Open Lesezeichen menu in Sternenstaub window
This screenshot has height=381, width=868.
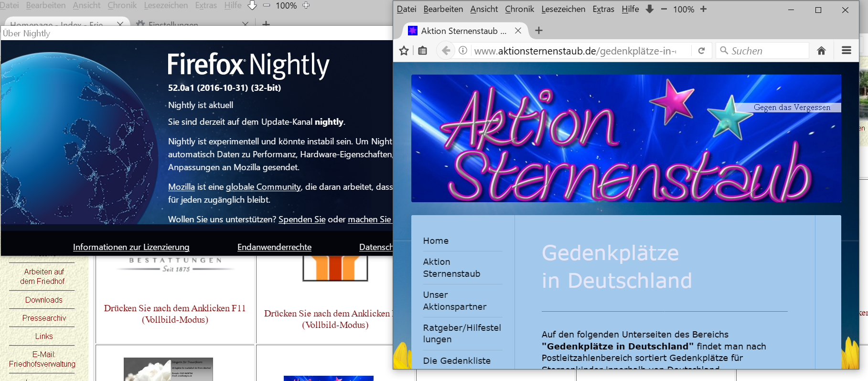click(x=563, y=9)
